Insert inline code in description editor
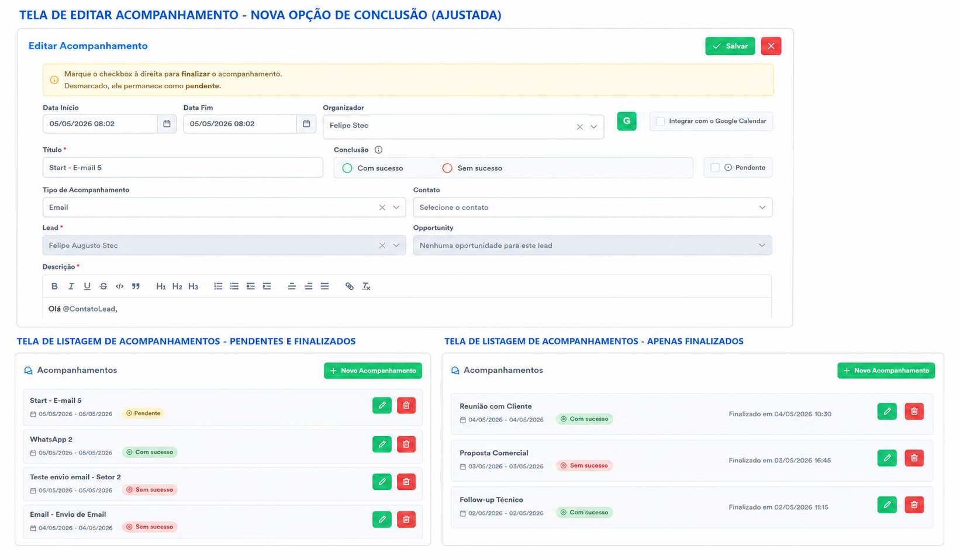Screen dimensions: 960x560 click(x=120, y=286)
